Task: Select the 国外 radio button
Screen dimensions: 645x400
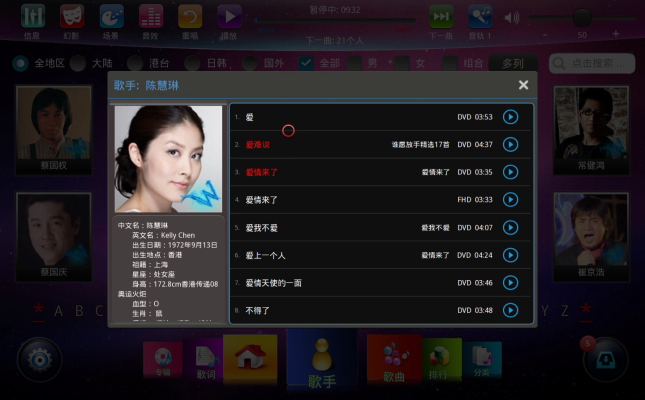Action: [250, 63]
